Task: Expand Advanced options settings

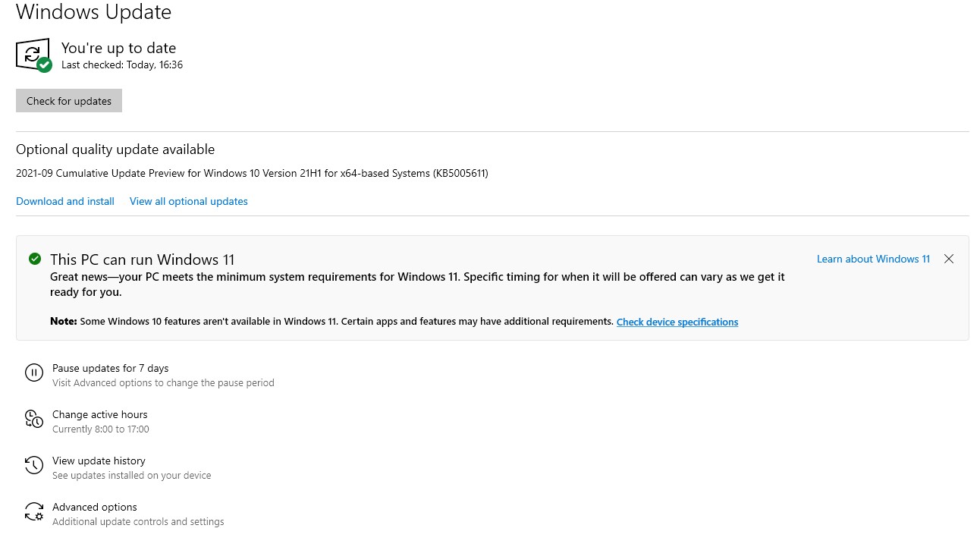Action: [94, 507]
